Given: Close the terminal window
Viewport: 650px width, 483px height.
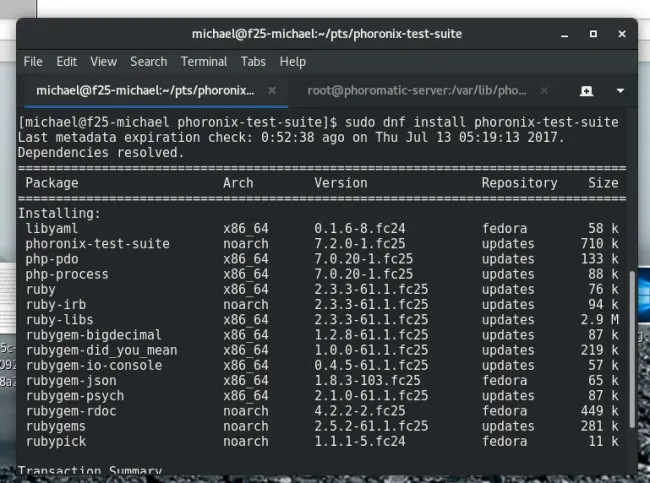Looking at the screenshot, I should [x=622, y=34].
